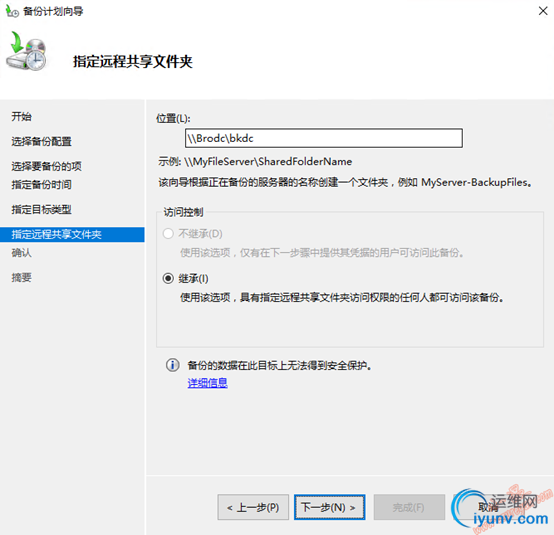Screen dimensions: 554x535
Task: Go to 指定备份时间 step
Action: 41,184
